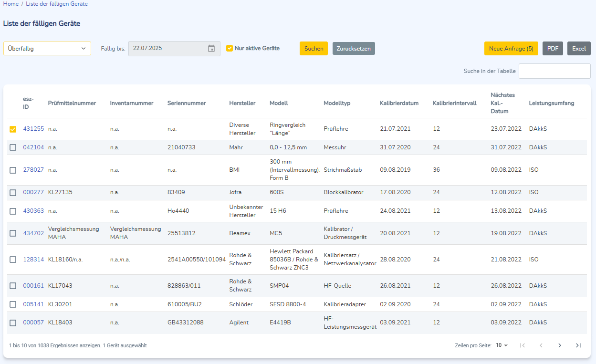
Task: Open the calendar date picker icon
Action: 211,49
